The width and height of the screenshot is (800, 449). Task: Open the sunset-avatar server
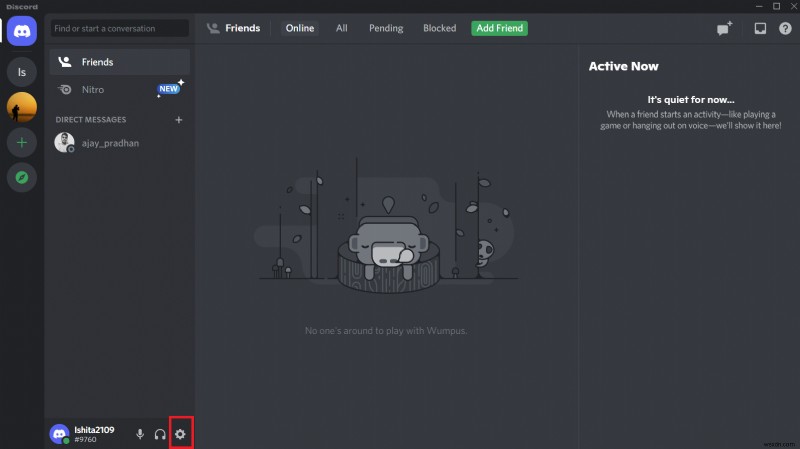21,107
